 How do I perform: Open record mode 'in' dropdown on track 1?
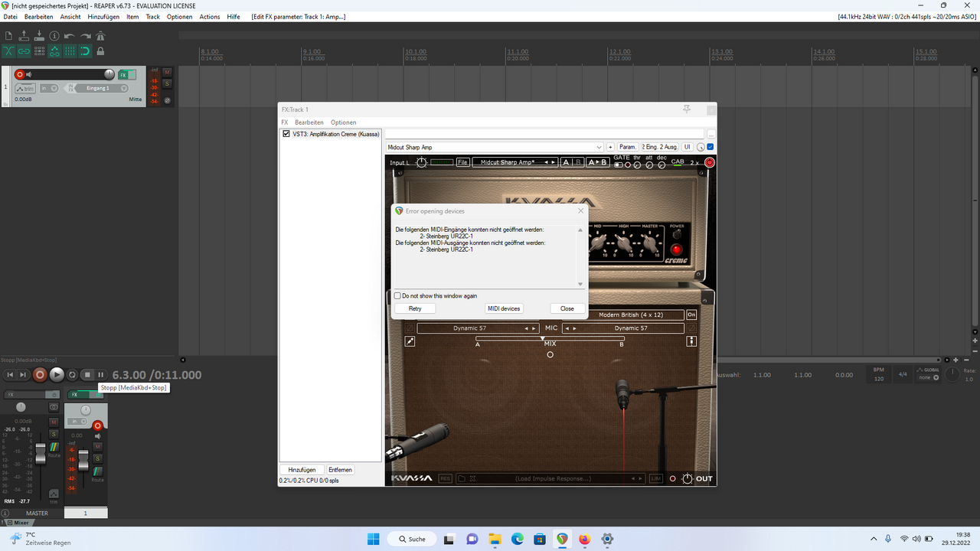[x=49, y=88]
